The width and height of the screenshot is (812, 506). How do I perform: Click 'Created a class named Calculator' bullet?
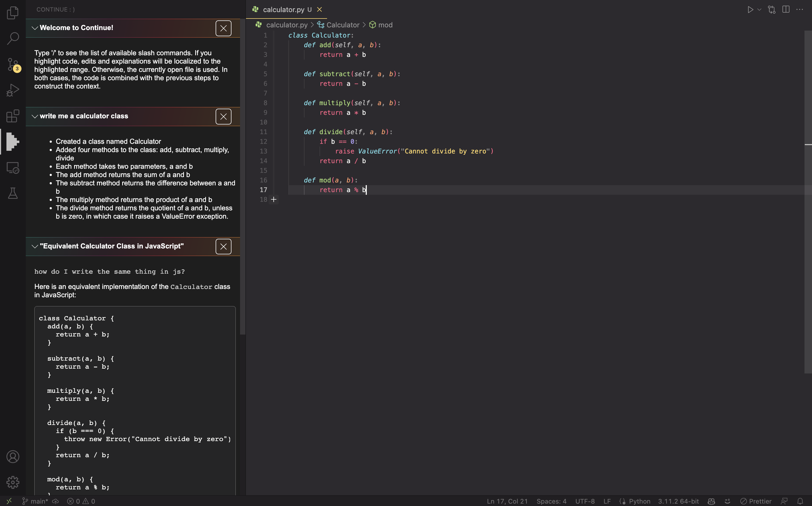[108, 141]
